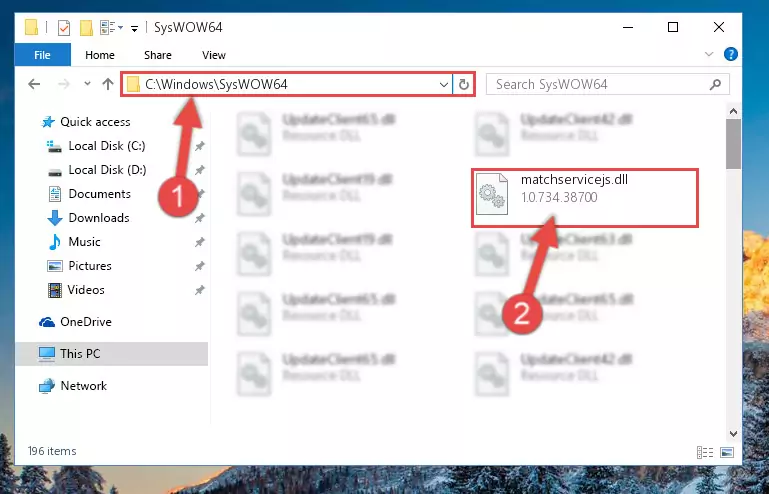This screenshot has width=769, height=494.
Task: Click the scrollbar down arrow
Action: point(733,434)
